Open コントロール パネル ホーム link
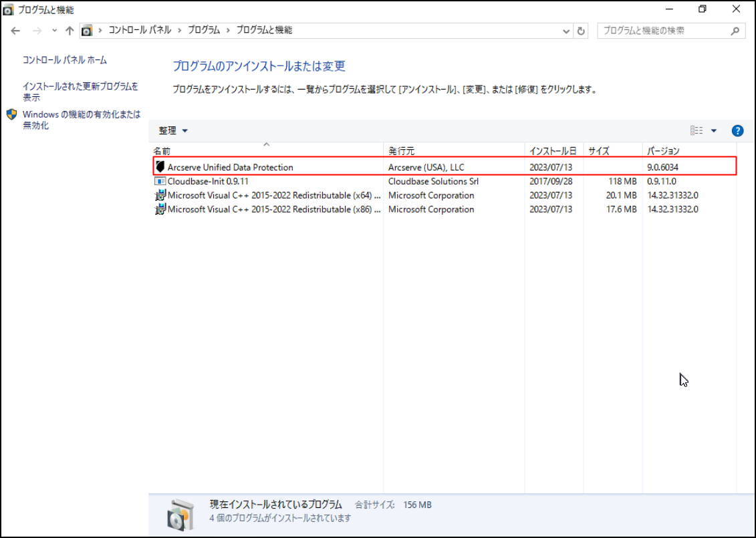 [x=65, y=60]
